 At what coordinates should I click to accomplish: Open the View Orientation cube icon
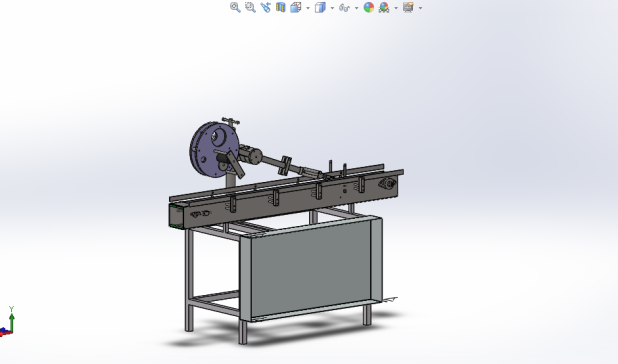click(x=296, y=7)
